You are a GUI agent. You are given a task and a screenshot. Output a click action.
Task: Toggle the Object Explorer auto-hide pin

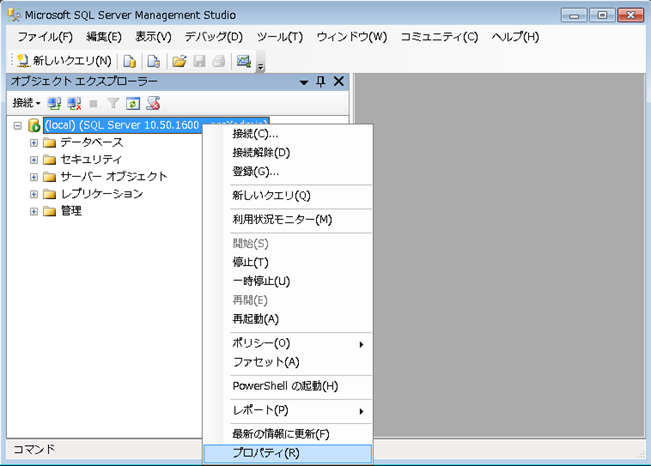321,81
